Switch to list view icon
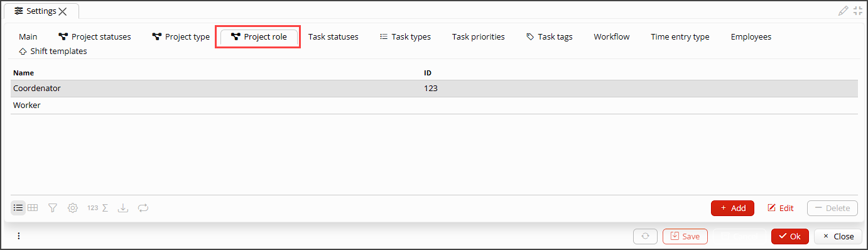 [18, 208]
